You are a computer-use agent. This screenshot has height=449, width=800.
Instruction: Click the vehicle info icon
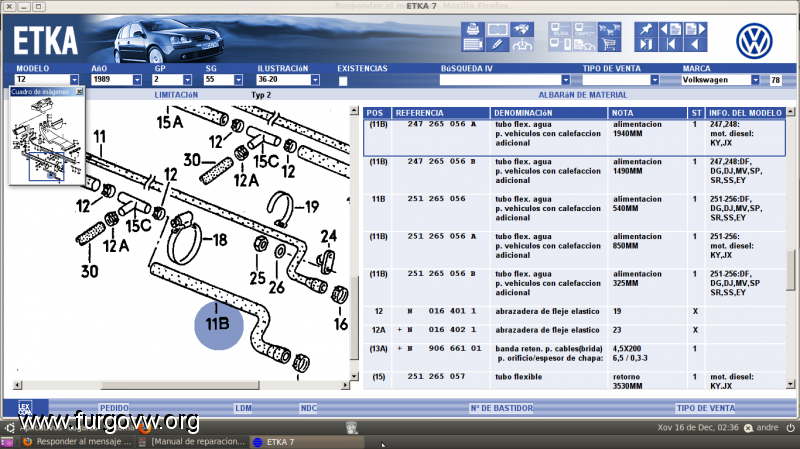pos(521,45)
